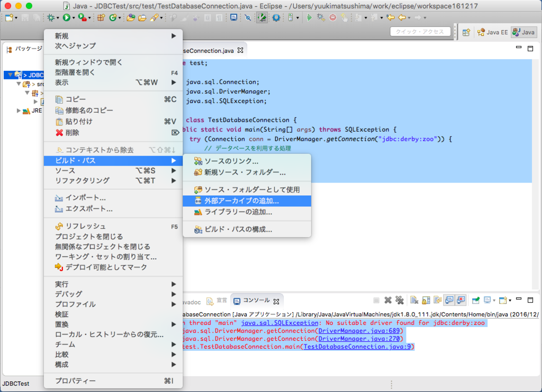Open DriverManager.java:689 stack trace link
The height and width of the screenshot is (392, 542).
point(359,331)
